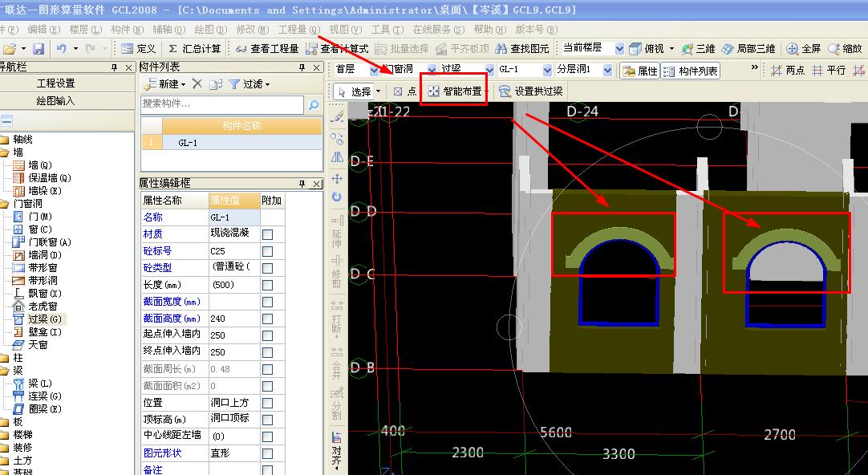Expand the 装修 folder node
868x475 pixels.
click(x=5, y=448)
